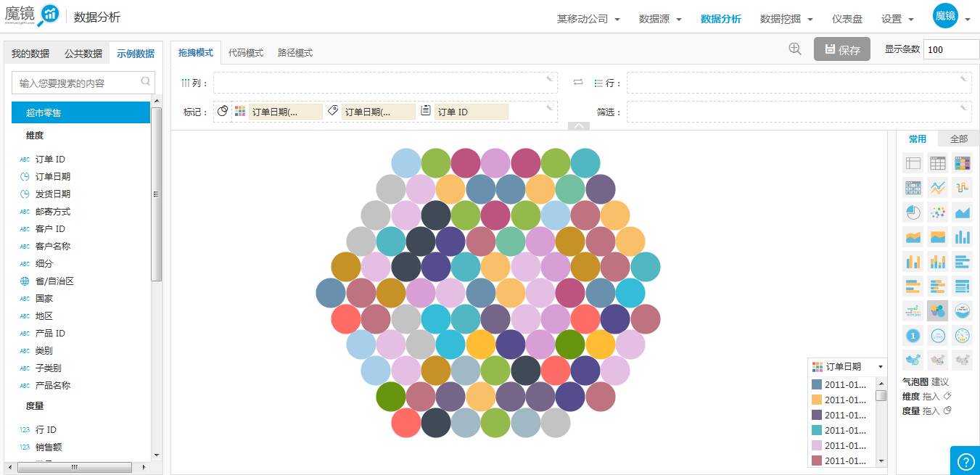This screenshot has height=475, width=980.
Task: Select 发货日期 in the dimension list
Action: (53, 194)
